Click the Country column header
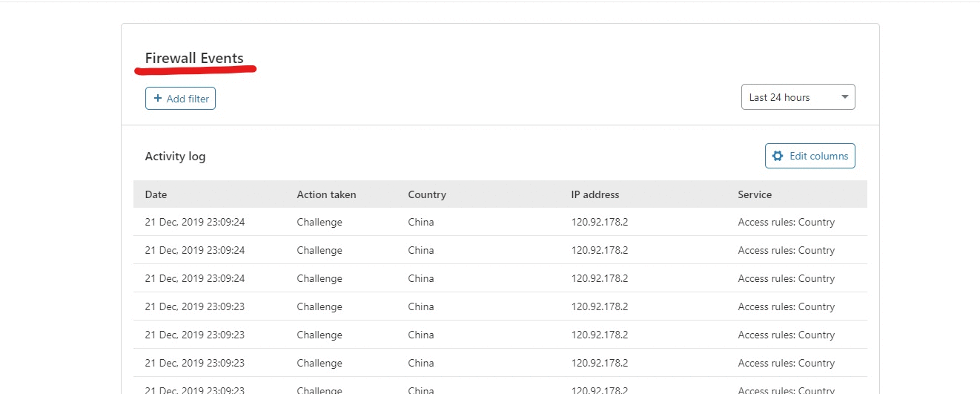 (x=427, y=194)
